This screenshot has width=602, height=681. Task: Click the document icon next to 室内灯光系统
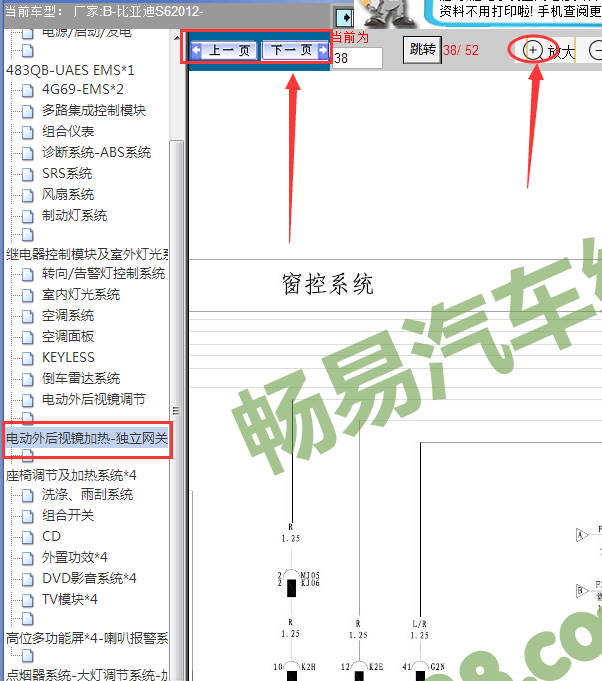coord(28,295)
